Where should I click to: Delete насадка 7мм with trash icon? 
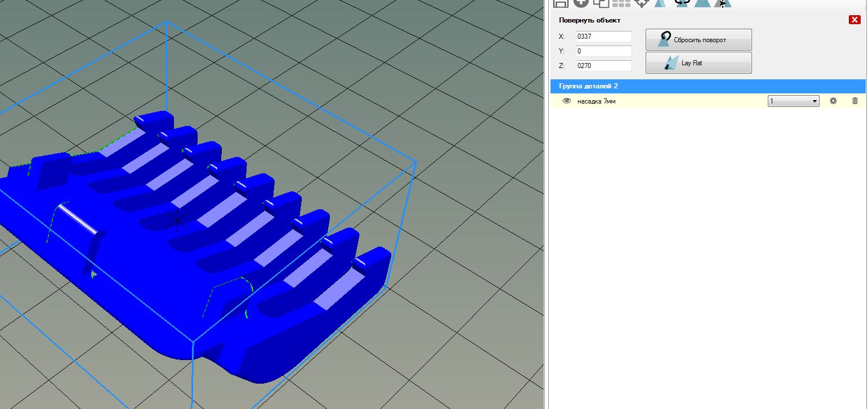[855, 101]
